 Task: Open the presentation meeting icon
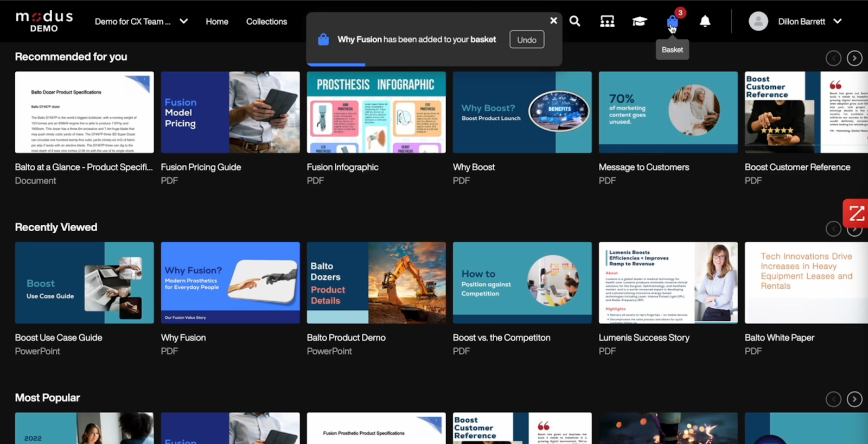tap(607, 21)
